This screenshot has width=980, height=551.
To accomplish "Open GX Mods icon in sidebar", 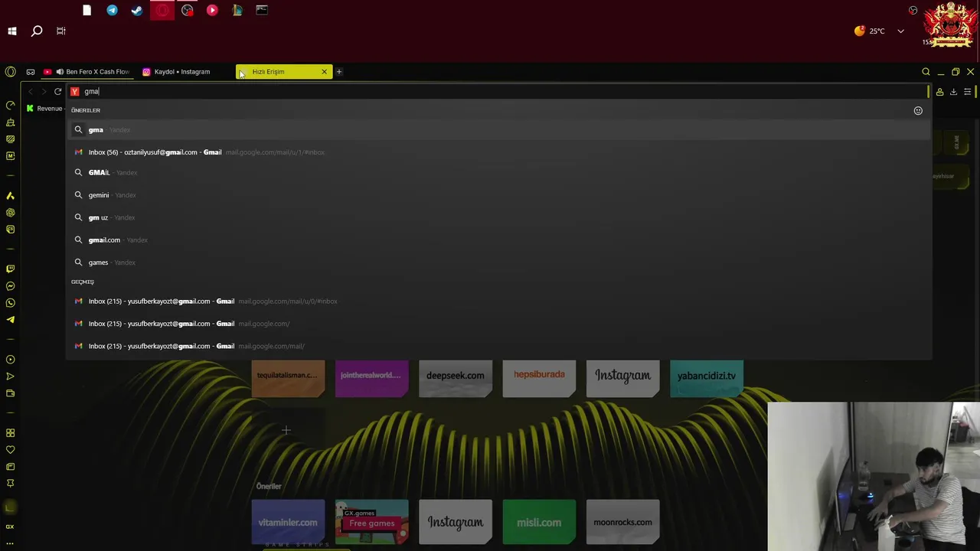I will click(x=10, y=139).
